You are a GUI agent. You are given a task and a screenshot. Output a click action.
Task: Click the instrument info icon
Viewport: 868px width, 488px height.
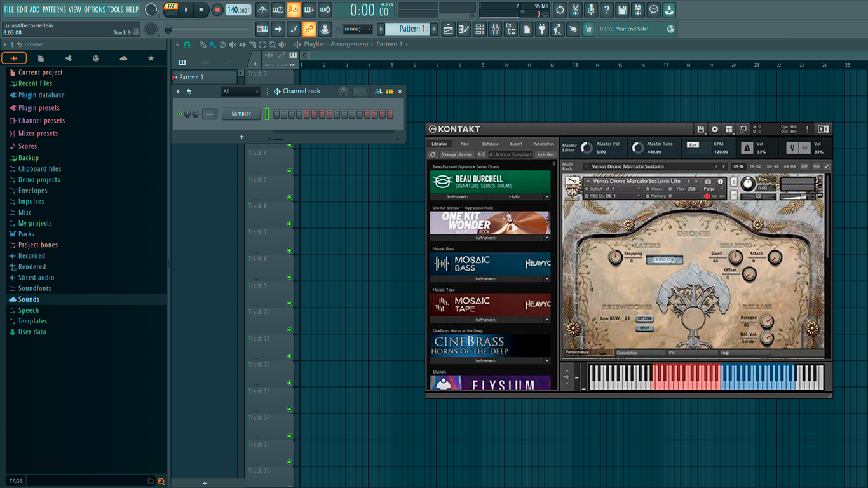pos(721,181)
